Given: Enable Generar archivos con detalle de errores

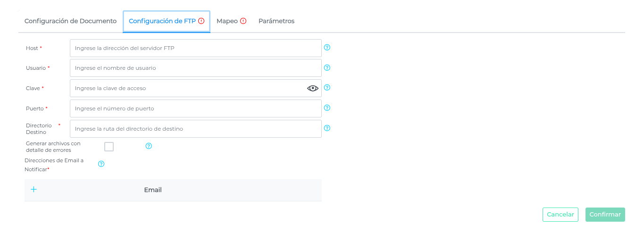Looking at the screenshot, I should [109, 147].
